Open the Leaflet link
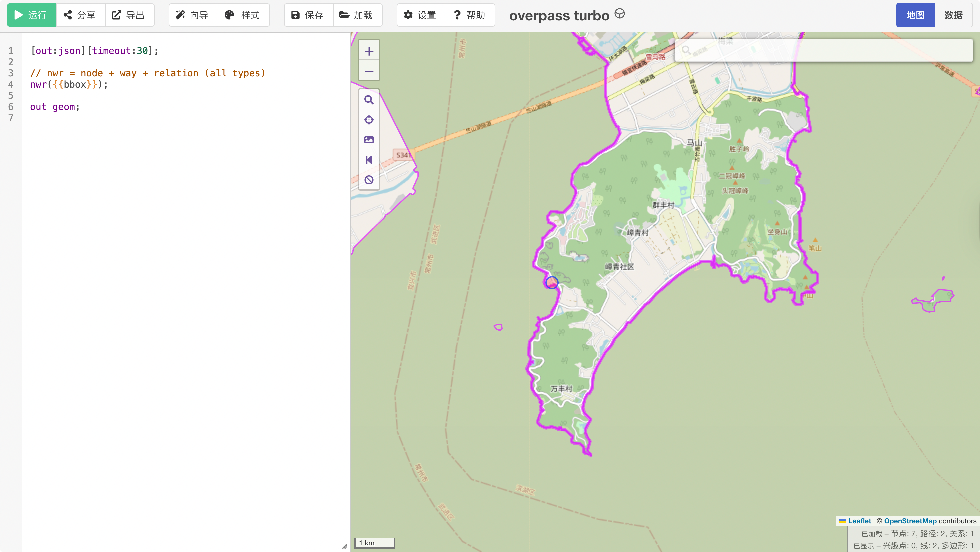Viewport: 980px width, 552px height. coord(859,521)
